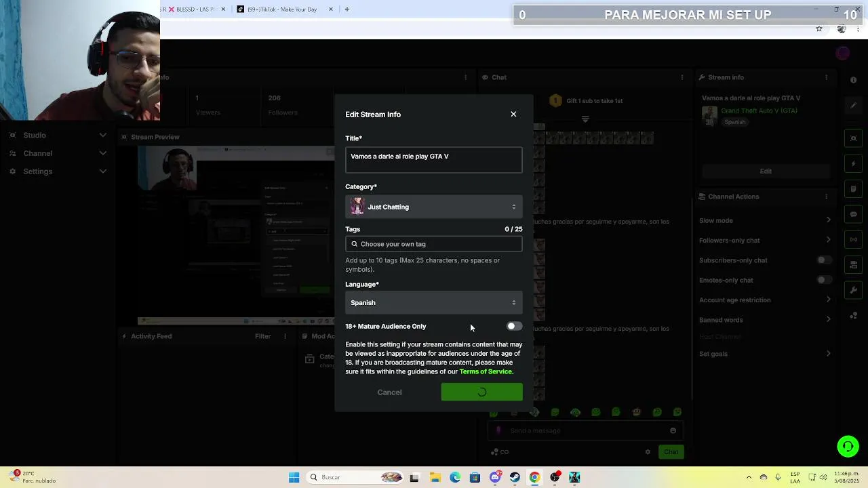Expand the Slow mode options
This screenshot has width=868, height=488.
(765, 220)
